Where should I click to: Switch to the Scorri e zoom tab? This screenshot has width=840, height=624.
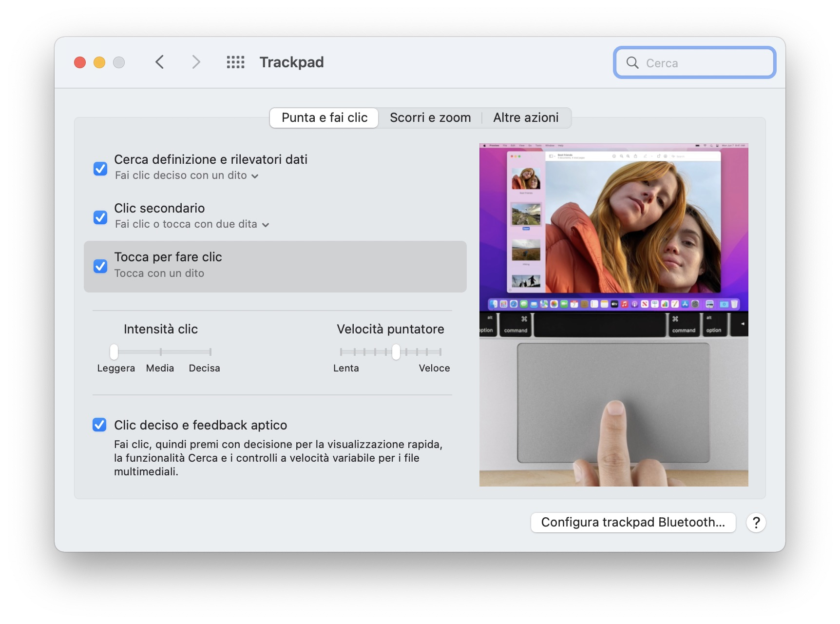(430, 118)
